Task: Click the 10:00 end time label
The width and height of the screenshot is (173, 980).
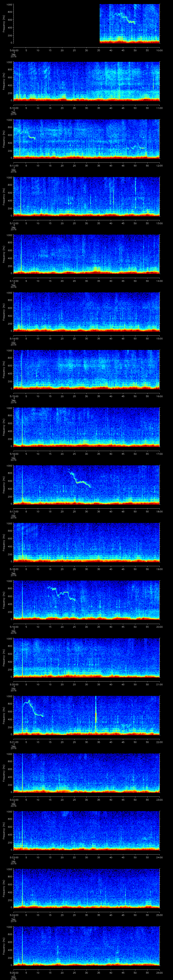Action: tap(159, 50)
